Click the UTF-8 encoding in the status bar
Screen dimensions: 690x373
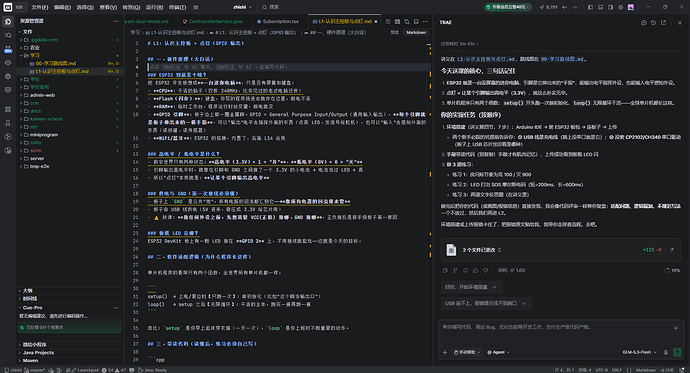point(602,370)
